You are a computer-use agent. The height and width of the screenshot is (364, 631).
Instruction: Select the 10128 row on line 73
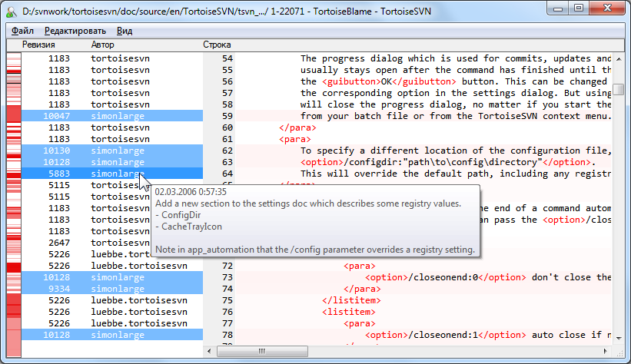click(x=112, y=277)
